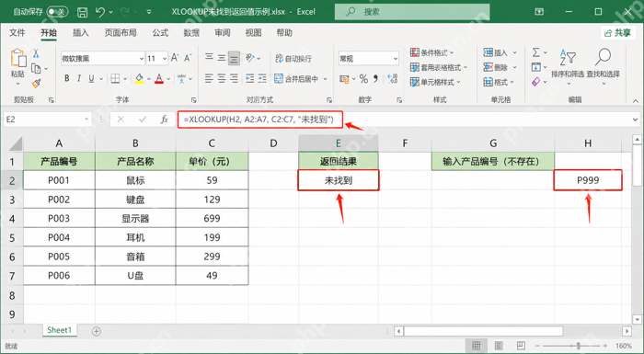Increase indent icon
Image resolution: width=644 pixels, height=354 pixels.
[x=262, y=78]
